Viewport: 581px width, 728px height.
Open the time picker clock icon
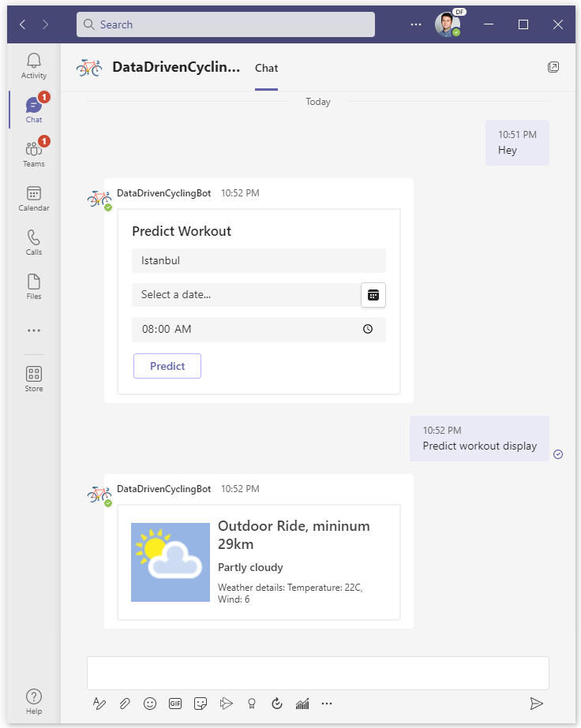[368, 330]
